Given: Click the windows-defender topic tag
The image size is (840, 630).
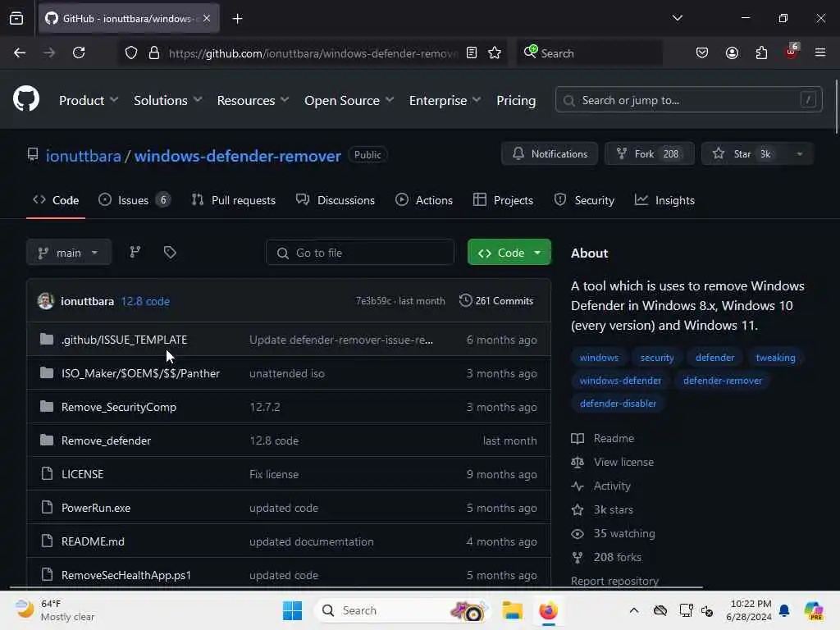Looking at the screenshot, I should [x=620, y=381].
